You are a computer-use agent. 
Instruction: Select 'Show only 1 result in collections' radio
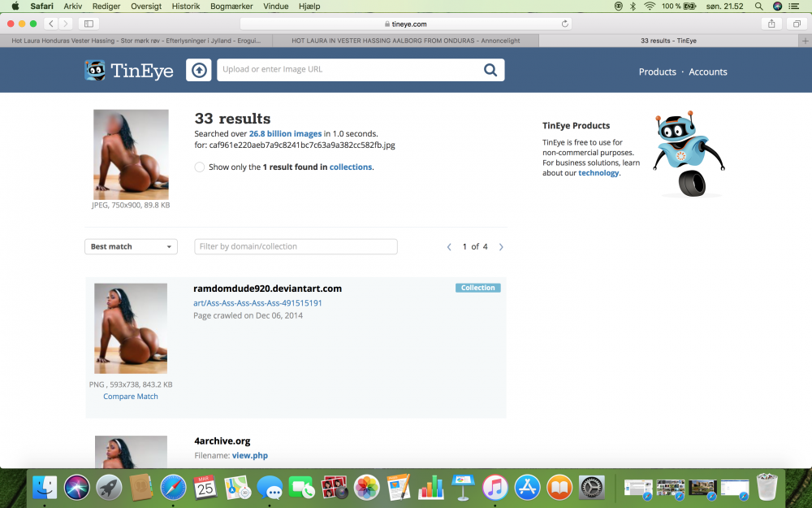[200, 167]
